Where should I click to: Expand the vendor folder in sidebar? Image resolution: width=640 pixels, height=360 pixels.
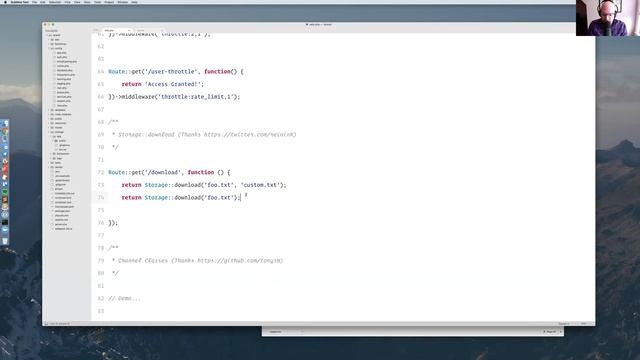49,167
